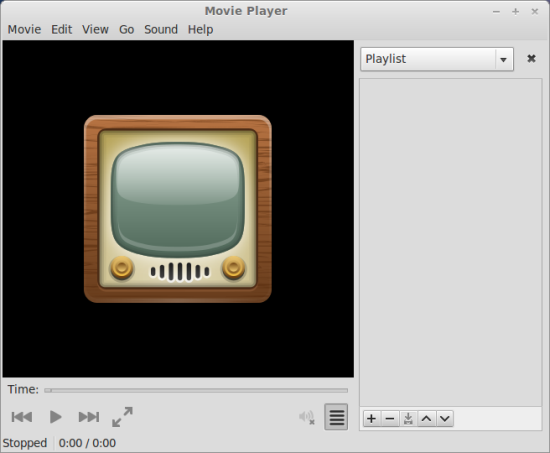This screenshot has height=453, width=550.
Task: Open the Playlist sidebar dropdown
Action: click(x=437, y=59)
